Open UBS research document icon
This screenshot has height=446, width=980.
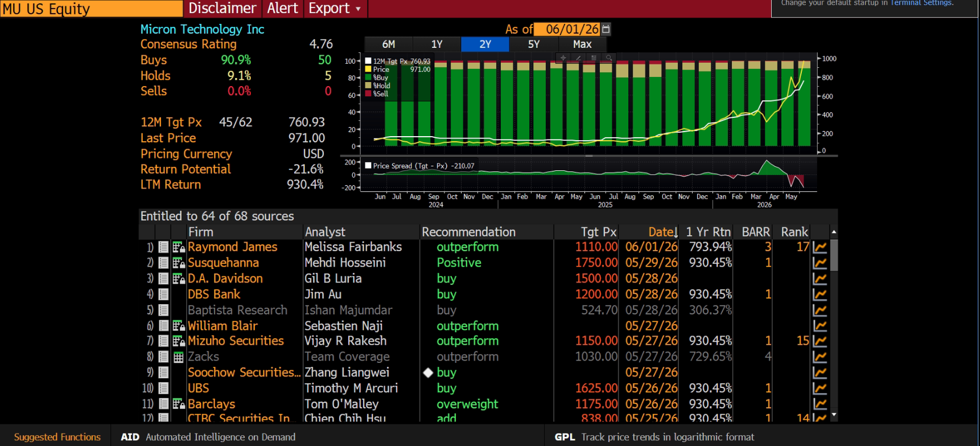tap(163, 388)
